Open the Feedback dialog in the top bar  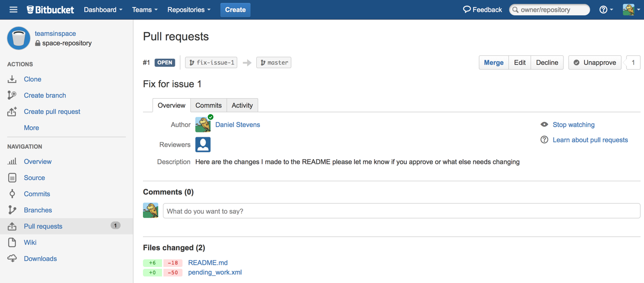[x=482, y=9]
